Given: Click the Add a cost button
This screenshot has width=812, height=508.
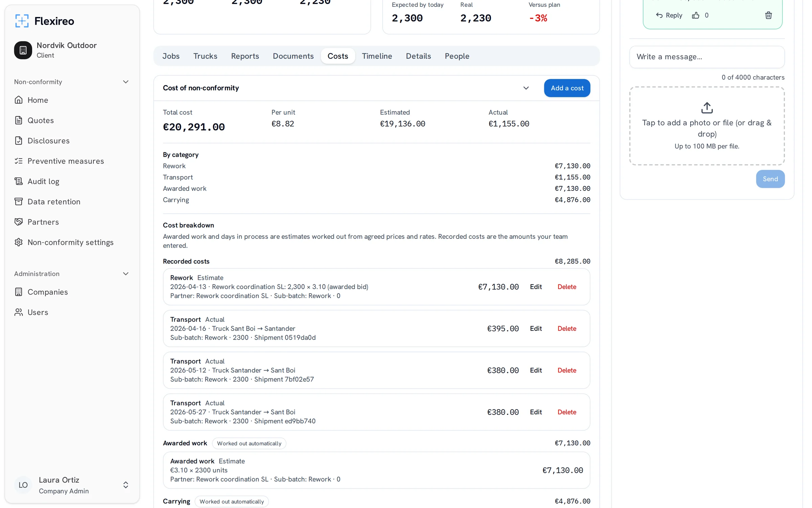Looking at the screenshot, I should (567, 88).
